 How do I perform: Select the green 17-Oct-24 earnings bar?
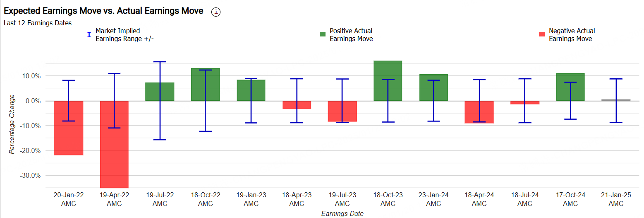(577, 87)
